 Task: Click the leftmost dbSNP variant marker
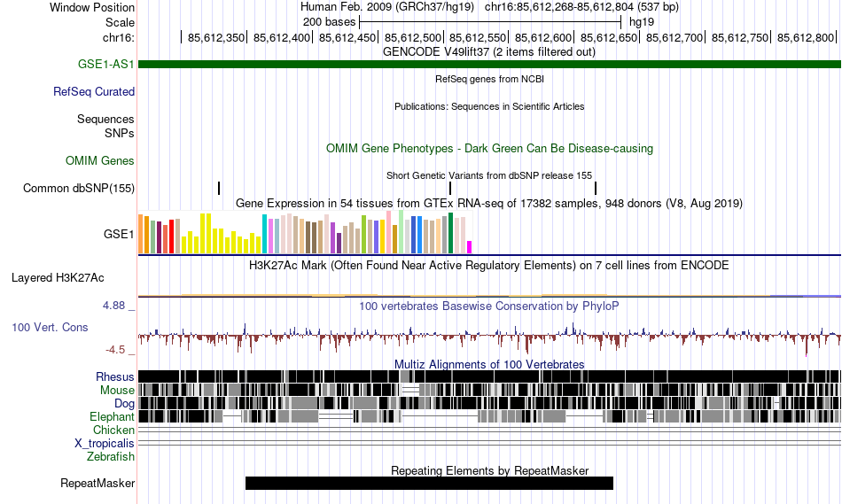(219, 189)
